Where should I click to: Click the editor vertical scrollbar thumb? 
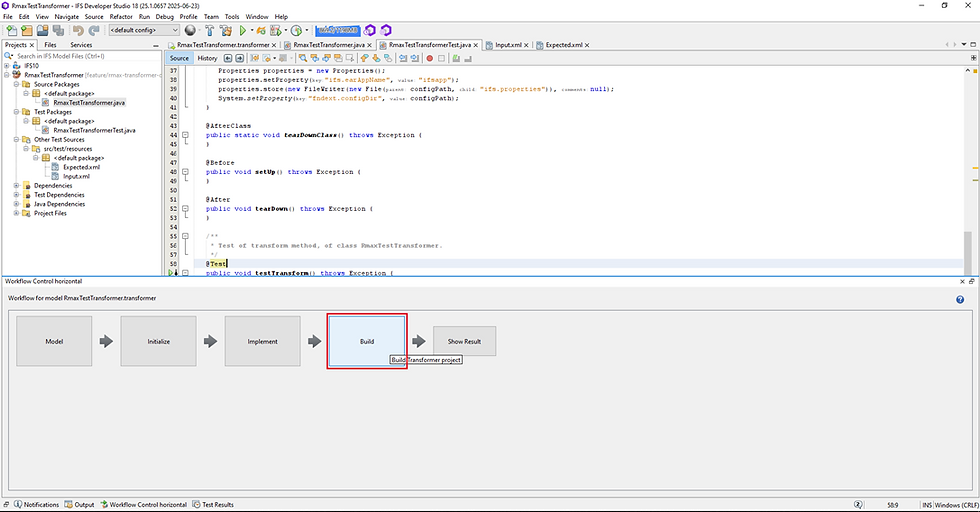pyautogui.click(x=968, y=253)
